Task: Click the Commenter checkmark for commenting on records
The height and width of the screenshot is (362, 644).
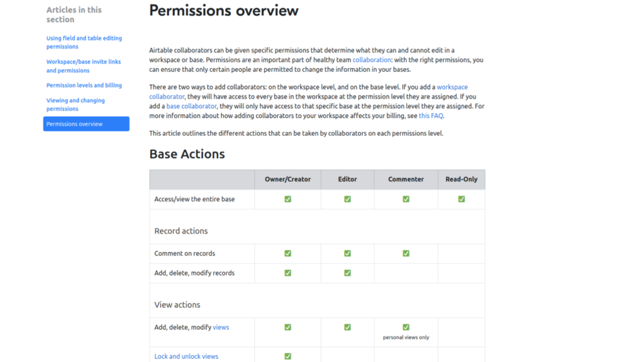Action: point(406,253)
